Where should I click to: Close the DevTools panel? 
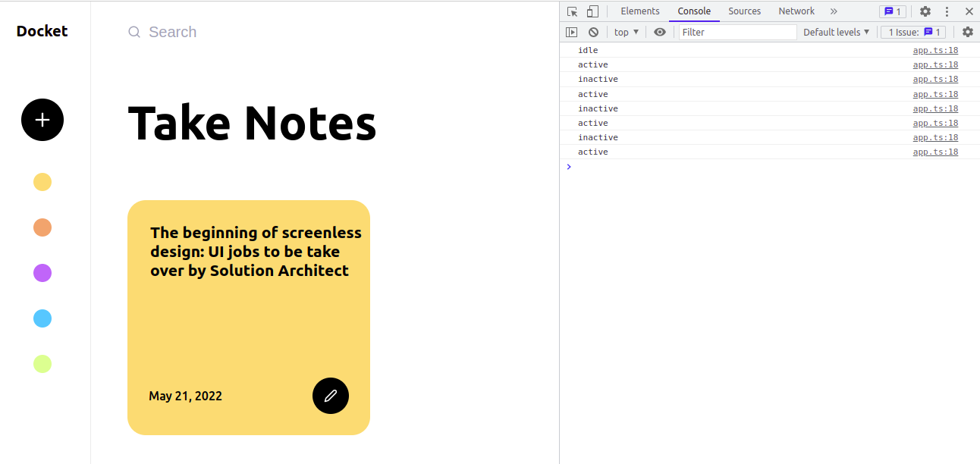tap(969, 11)
